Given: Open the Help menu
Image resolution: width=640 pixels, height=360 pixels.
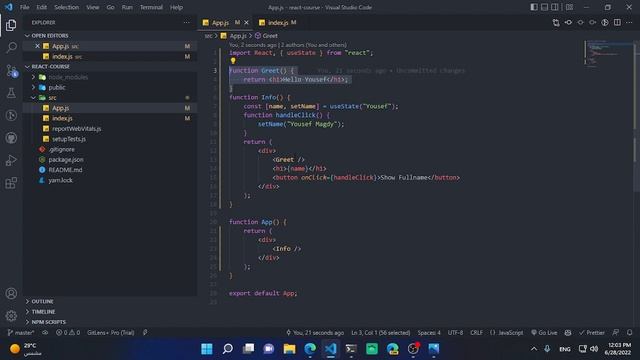Looking at the screenshot, I should click(x=176, y=7).
